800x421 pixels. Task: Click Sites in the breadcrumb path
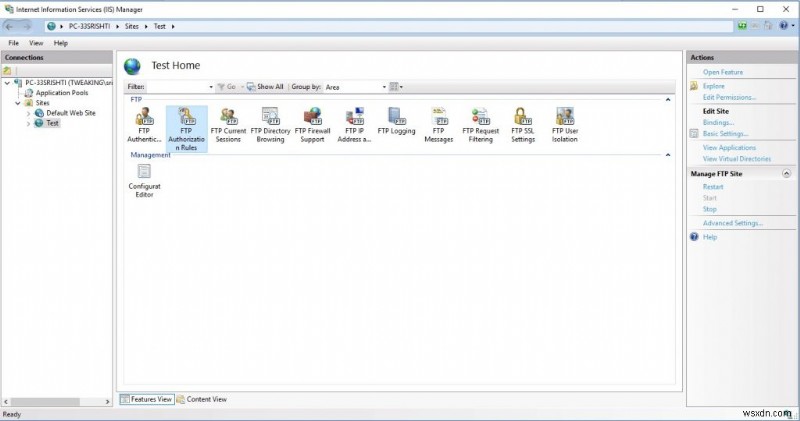point(132,26)
